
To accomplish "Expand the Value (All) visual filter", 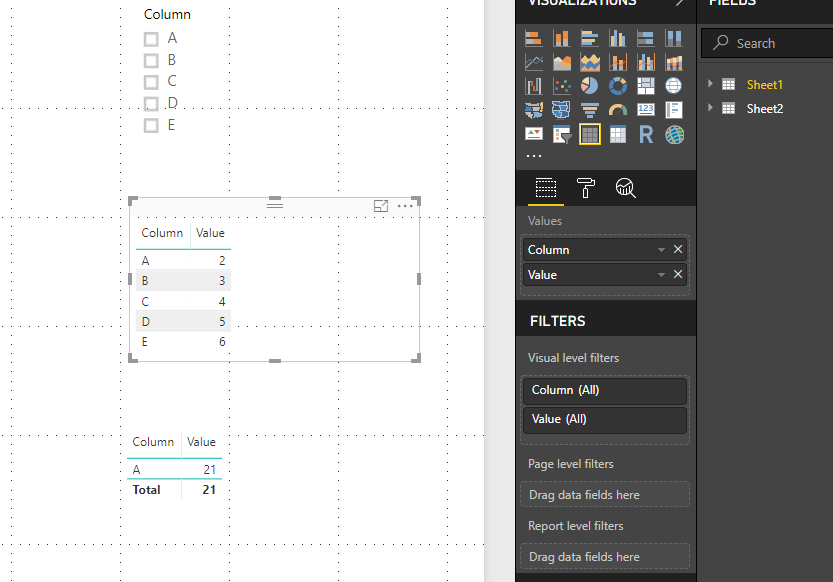I will (605, 420).
